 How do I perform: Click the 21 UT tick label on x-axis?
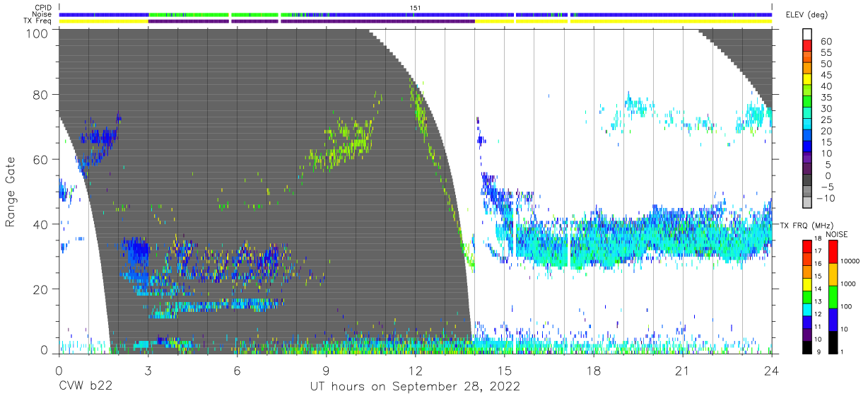[x=683, y=371]
